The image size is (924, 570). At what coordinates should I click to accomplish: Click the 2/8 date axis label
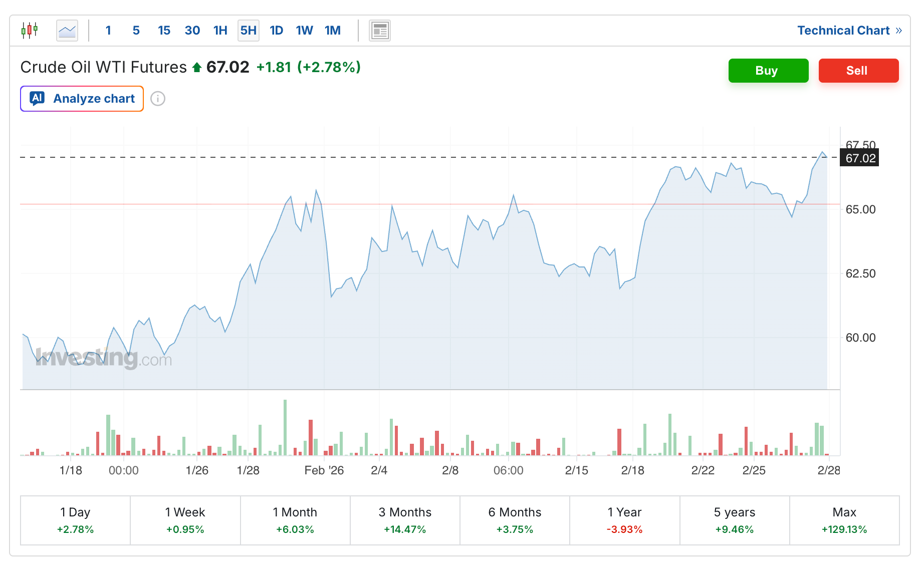click(450, 470)
